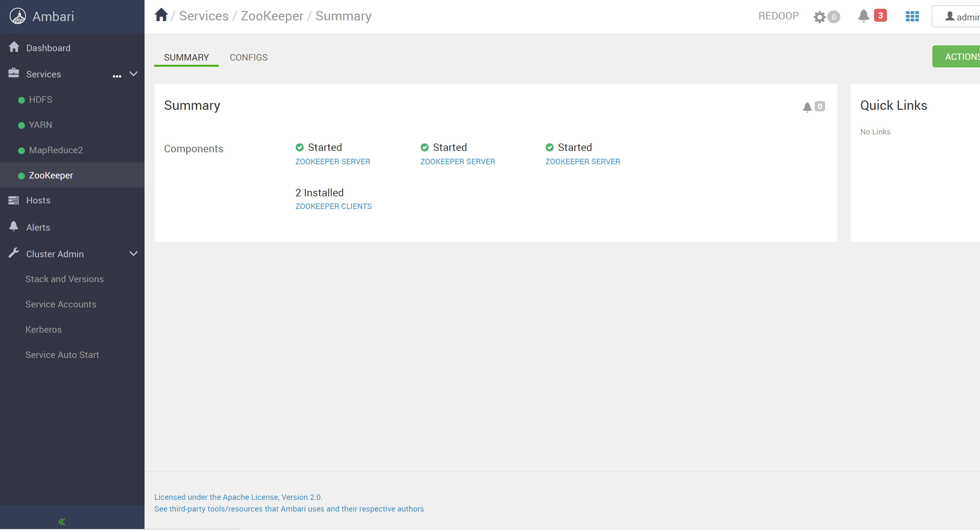Viewport: 980px width, 530px height.
Task: Click Cluster Admin label in sidebar
Action: pyautogui.click(x=55, y=254)
